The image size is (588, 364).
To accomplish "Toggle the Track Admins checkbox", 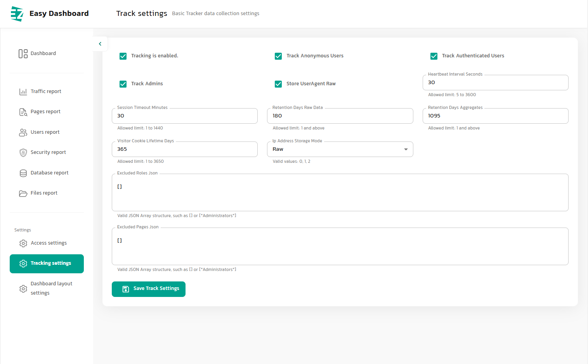I will 123,84.
